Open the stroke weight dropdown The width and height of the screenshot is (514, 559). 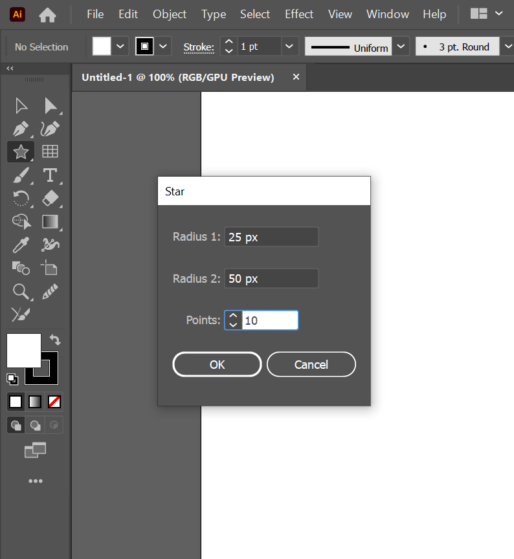click(289, 46)
